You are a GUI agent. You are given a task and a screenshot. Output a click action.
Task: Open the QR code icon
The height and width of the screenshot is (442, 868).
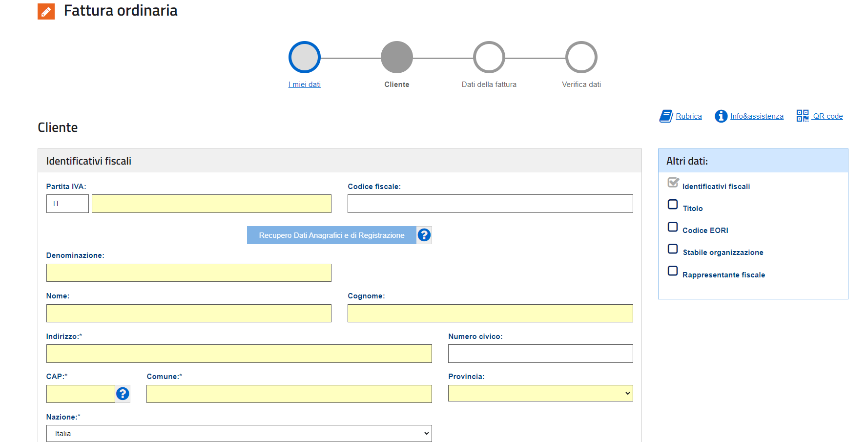coord(802,116)
